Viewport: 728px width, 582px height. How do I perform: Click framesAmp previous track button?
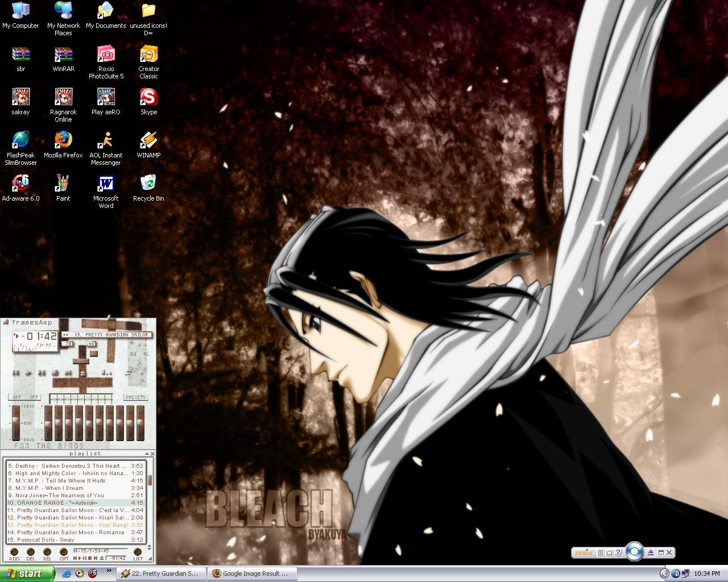pos(16,373)
